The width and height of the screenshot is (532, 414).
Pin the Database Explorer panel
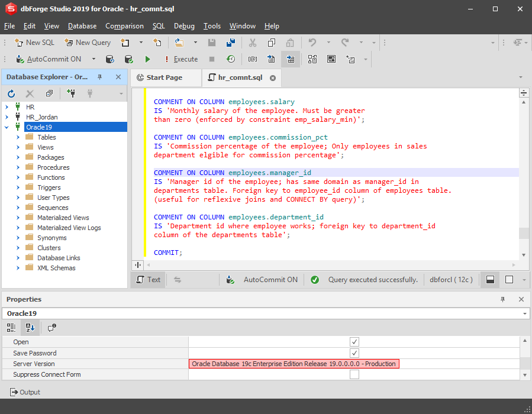coord(100,77)
